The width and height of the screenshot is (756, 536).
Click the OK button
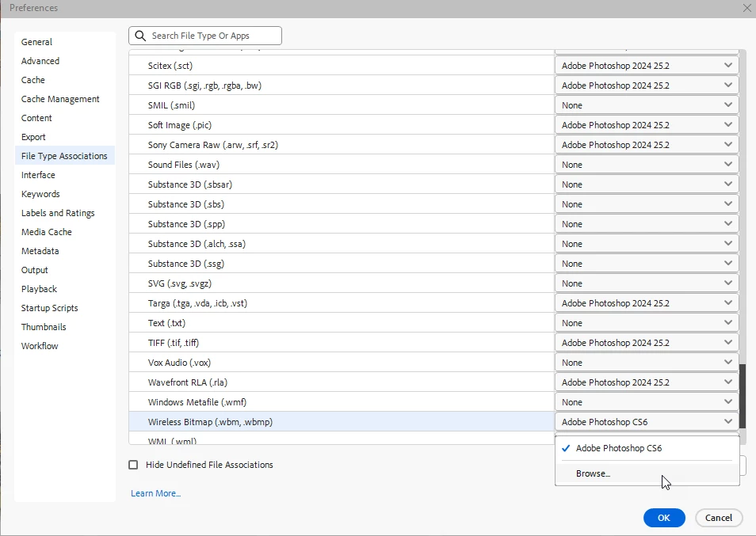664,518
